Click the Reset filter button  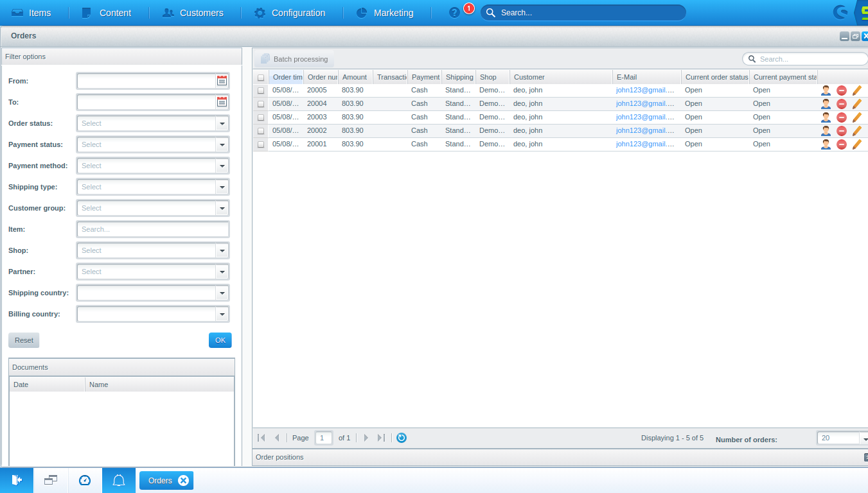tap(24, 340)
